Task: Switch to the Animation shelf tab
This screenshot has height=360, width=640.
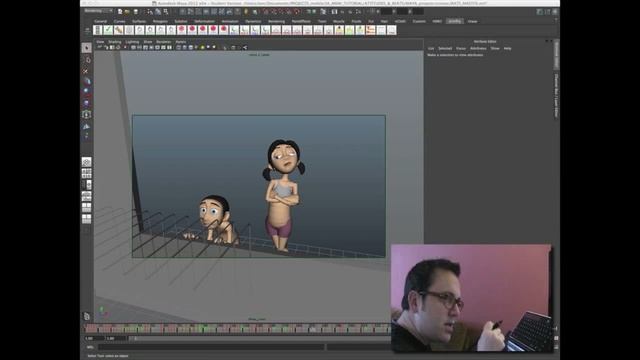Action: coord(230,21)
